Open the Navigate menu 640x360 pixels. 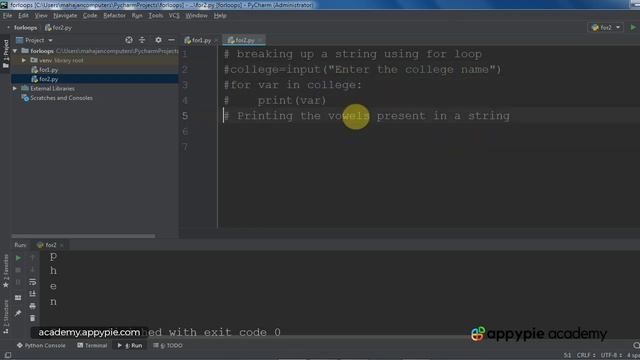65,16
